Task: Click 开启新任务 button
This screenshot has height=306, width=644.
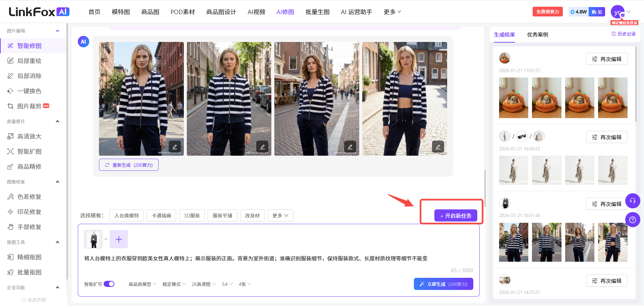Action: [x=456, y=215]
